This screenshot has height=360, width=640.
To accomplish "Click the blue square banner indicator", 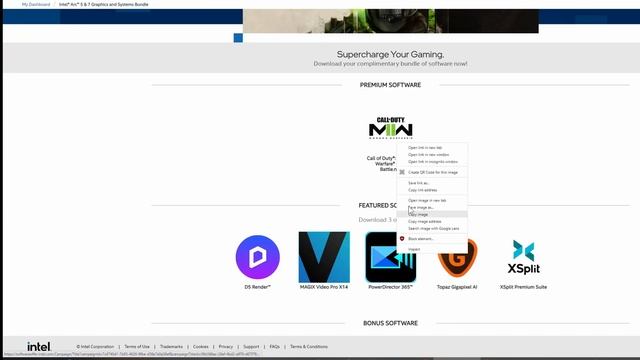I will pyautogui.click(x=238, y=38).
